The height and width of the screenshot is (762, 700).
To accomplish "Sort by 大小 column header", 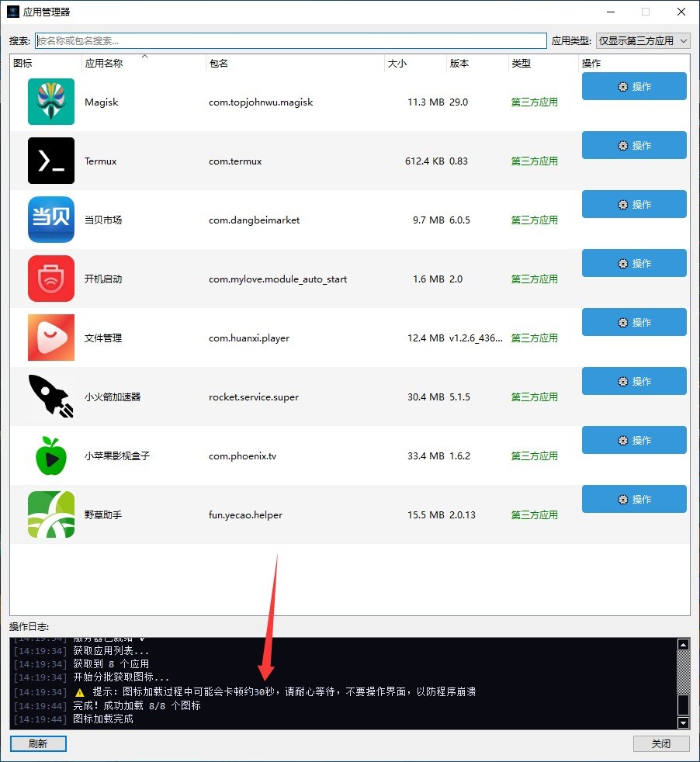I will tap(415, 63).
